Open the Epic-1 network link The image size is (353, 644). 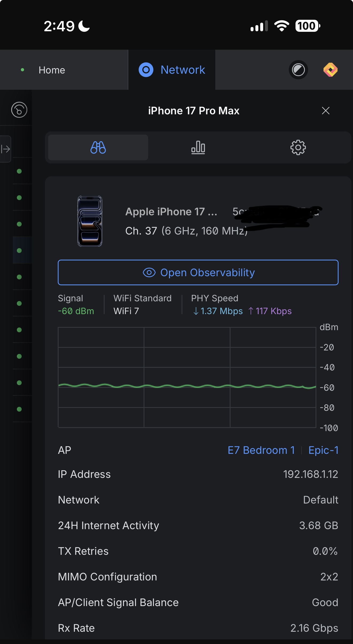click(x=324, y=450)
